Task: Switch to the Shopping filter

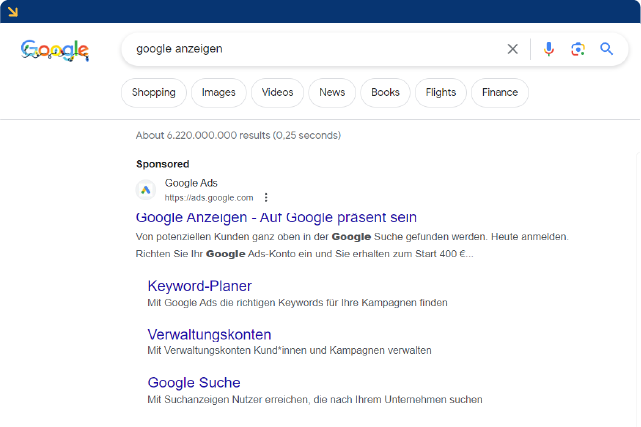Action: [x=154, y=93]
